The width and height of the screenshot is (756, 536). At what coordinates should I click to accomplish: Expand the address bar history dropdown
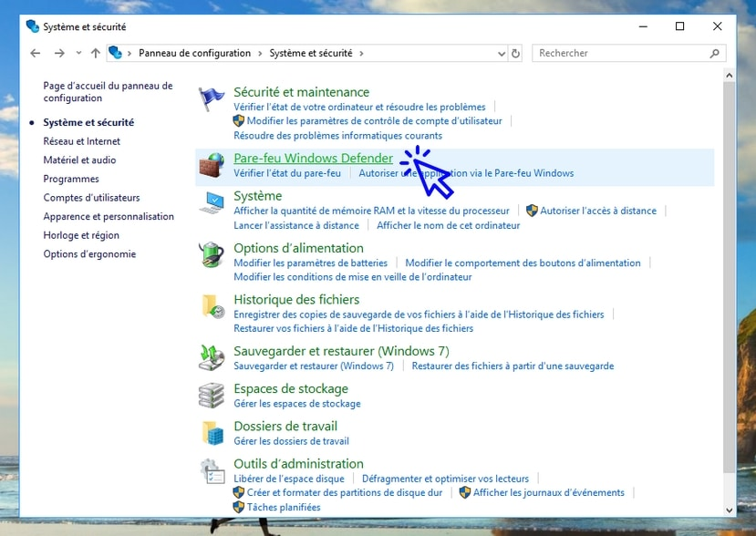click(501, 54)
